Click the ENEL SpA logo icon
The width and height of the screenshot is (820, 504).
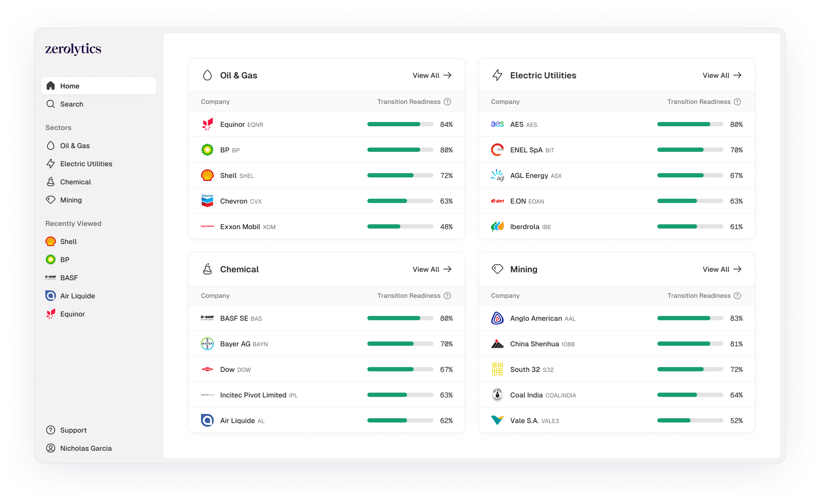pos(497,150)
